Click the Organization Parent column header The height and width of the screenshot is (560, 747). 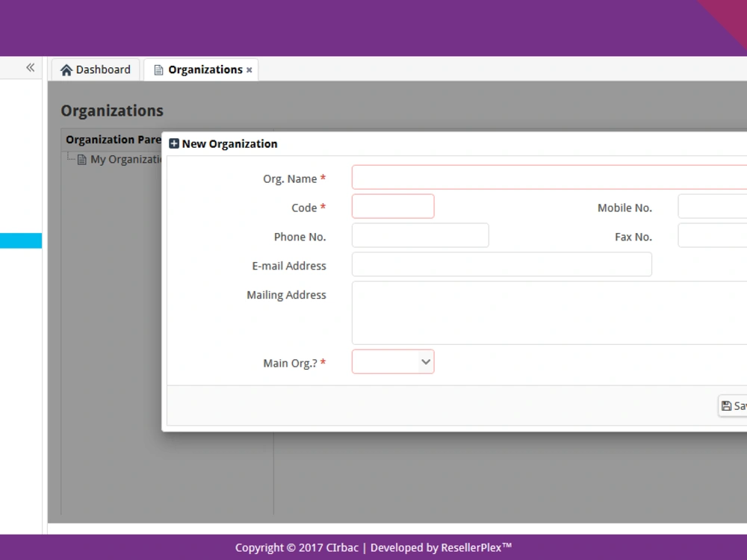tap(113, 140)
